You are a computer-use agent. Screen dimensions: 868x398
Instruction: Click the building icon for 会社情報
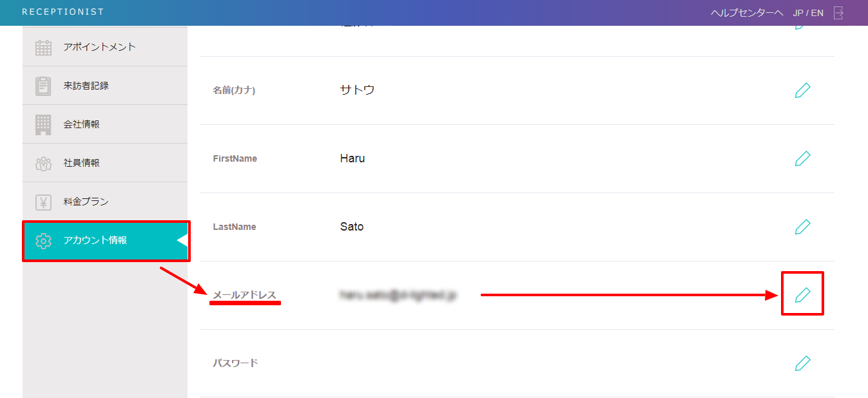click(x=43, y=124)
